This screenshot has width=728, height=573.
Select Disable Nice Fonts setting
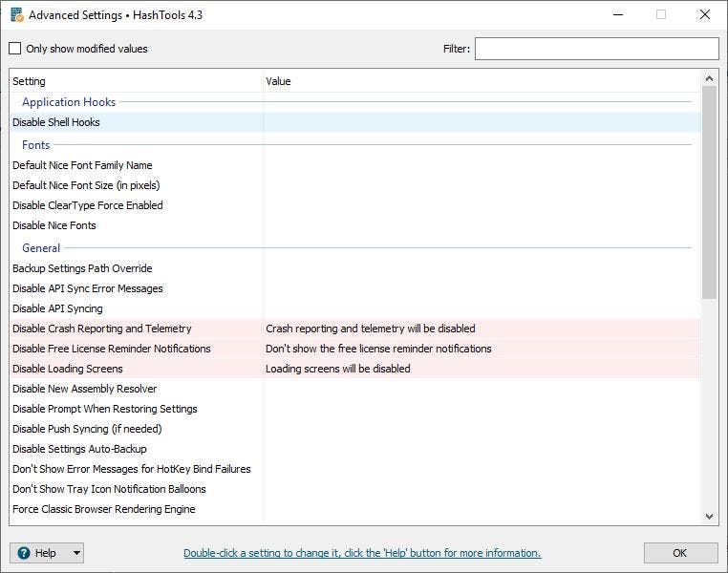355,225
